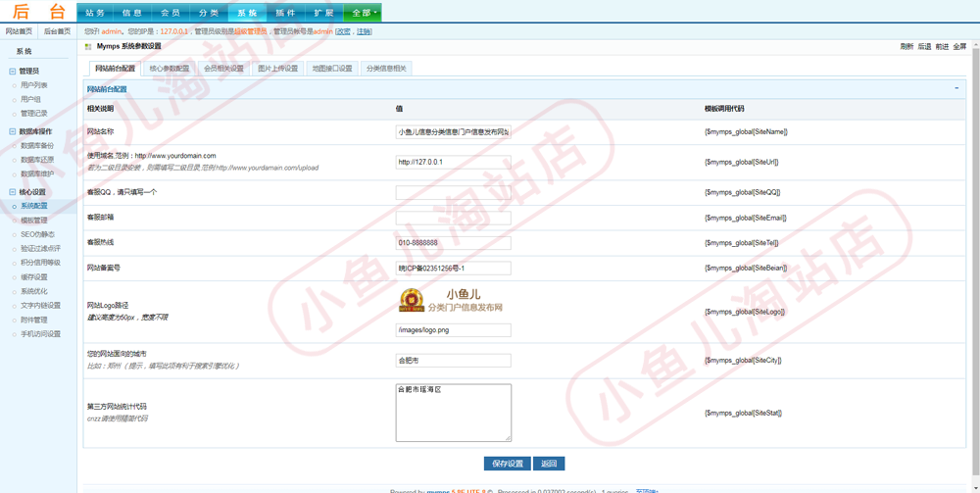Screen dimensions: 980x493
Task: Open 积分信用等级 in sidebar
Action: point(40,263)
